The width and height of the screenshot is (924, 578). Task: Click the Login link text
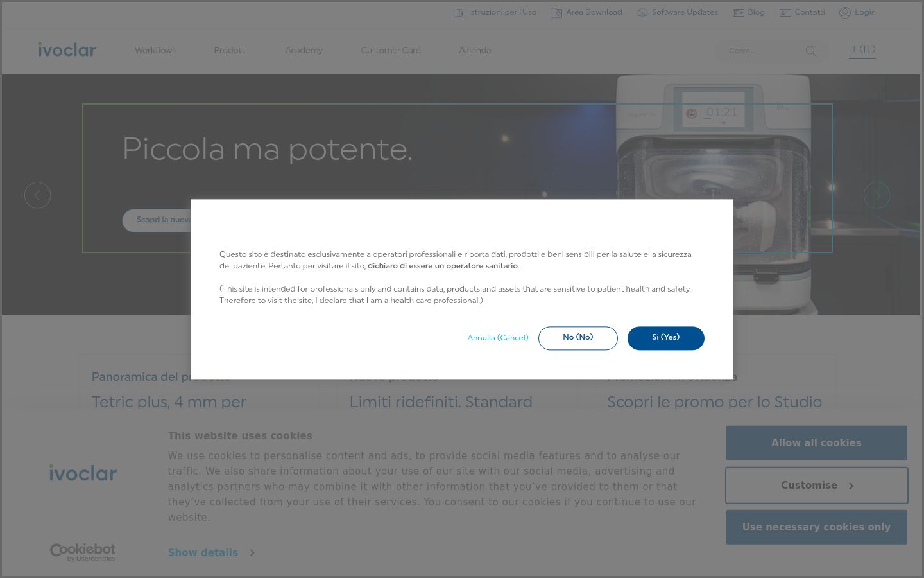tap(865, 12)
